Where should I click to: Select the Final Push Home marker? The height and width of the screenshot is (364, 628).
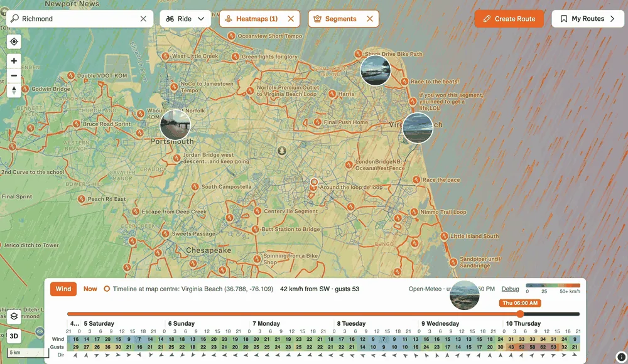tap(318, 122)
